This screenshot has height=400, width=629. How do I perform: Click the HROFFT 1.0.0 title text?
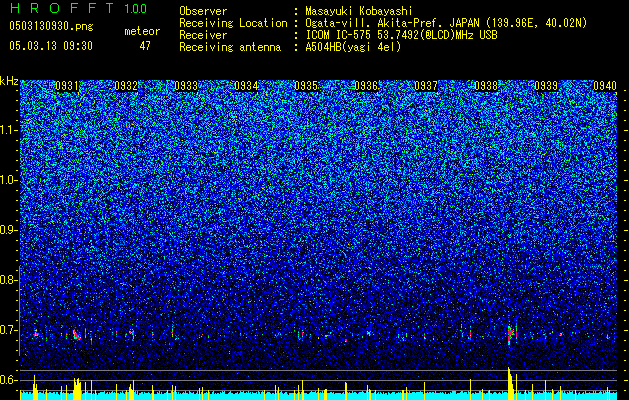pos(78,8)
